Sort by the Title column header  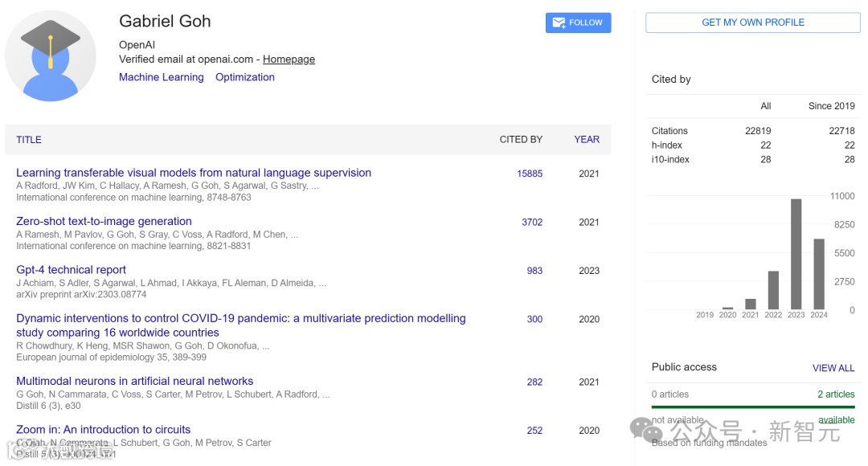(29, 140)
